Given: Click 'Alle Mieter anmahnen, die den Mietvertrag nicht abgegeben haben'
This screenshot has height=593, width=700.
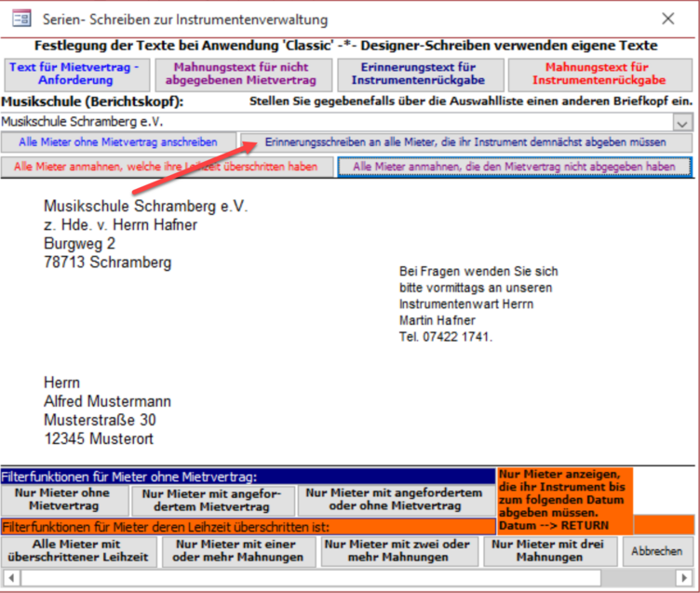Looking at the screenshot, I should [514, 166].
